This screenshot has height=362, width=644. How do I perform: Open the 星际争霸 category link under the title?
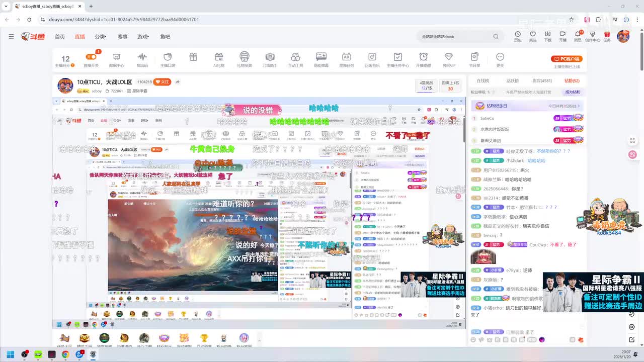pyautogui.click(x=137, y=91)
